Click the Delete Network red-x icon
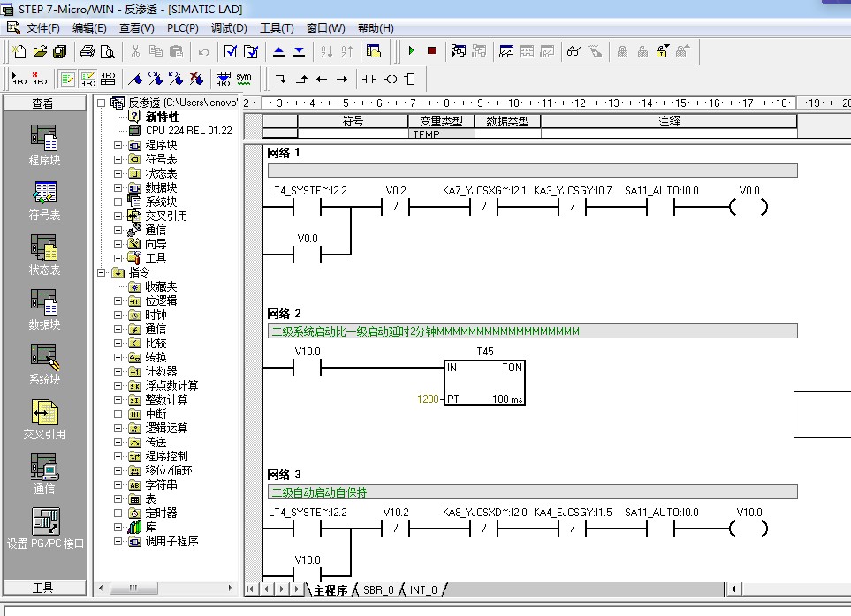 click(x=40, y=80)
